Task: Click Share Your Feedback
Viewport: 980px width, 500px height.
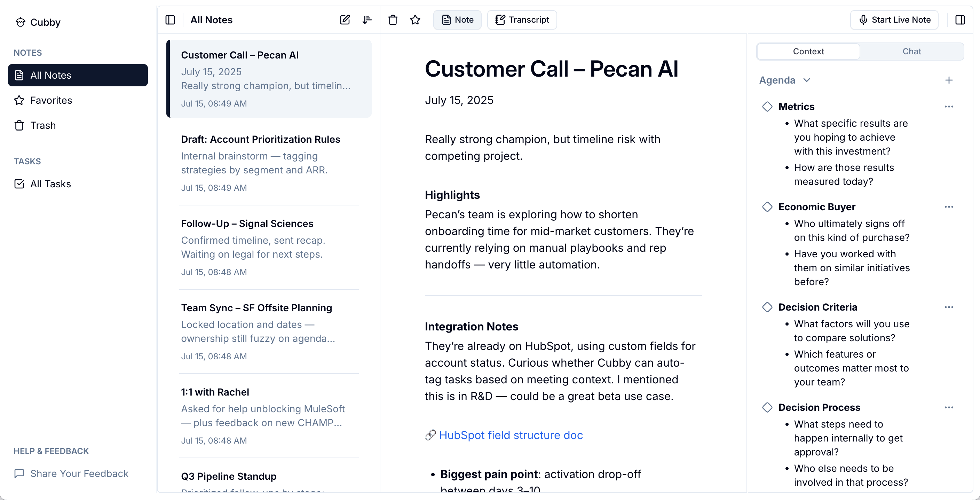Action: tap(72, 474)
